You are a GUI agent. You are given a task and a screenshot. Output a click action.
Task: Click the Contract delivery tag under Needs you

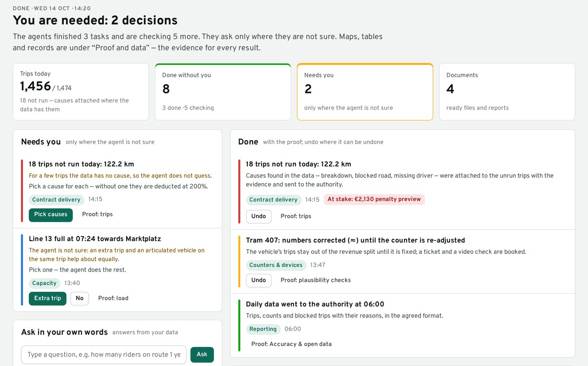[56, 200]
